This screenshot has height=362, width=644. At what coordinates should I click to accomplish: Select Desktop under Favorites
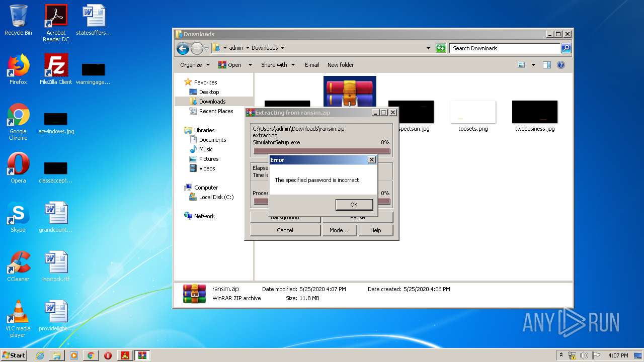[209, 92]
